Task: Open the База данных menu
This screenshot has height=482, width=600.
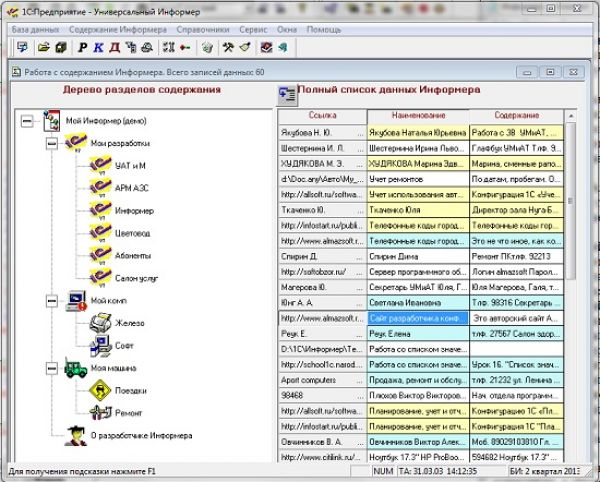Action: coord(34,30)
